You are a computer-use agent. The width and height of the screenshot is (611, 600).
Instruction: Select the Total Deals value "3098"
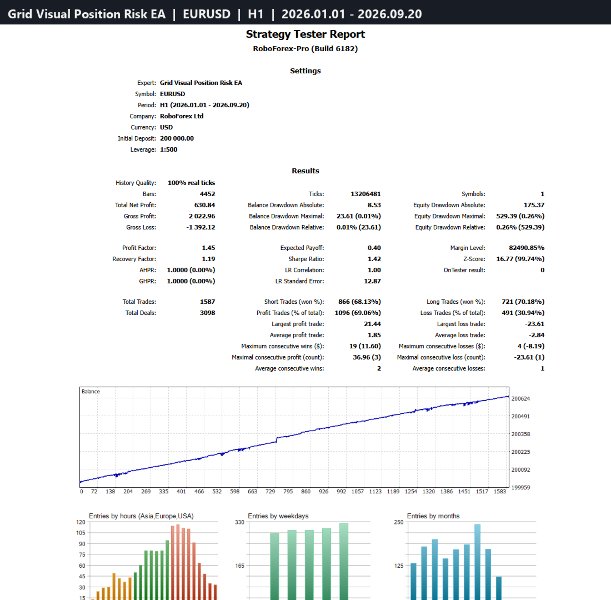(x=207, y=313)
